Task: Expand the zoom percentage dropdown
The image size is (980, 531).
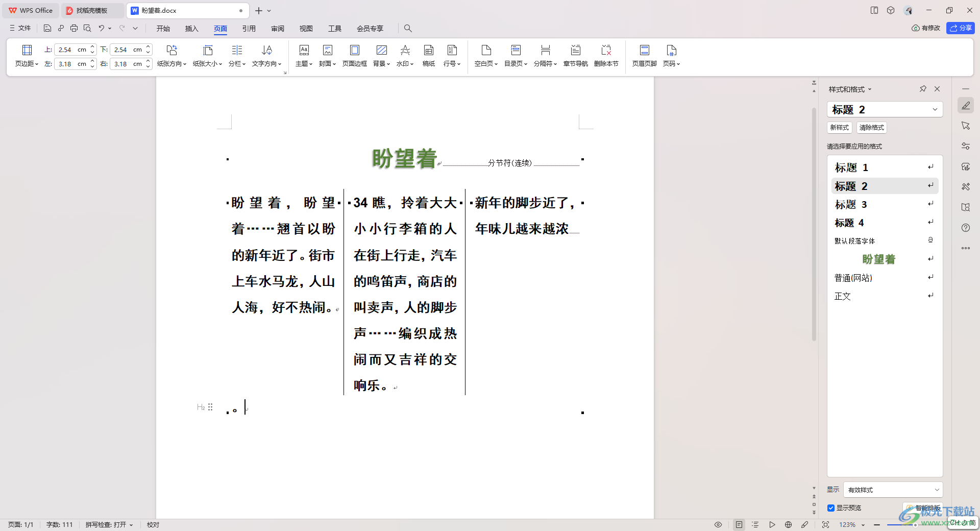Action: pyautogui.click(x=863, y=525)
